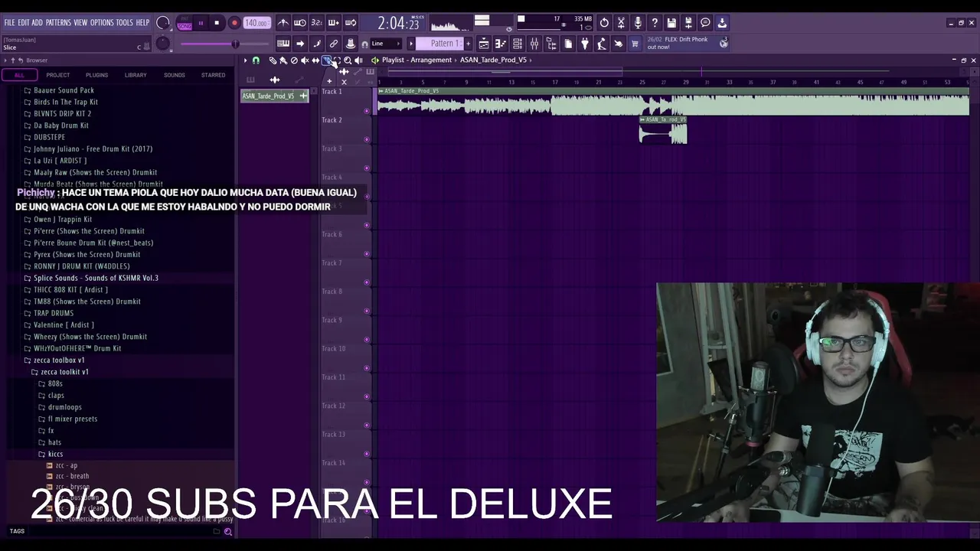The height and width of the screenshot is (551, 980).
Task: Switch browser to the LIBRARY tab
Action: point(136,75)
